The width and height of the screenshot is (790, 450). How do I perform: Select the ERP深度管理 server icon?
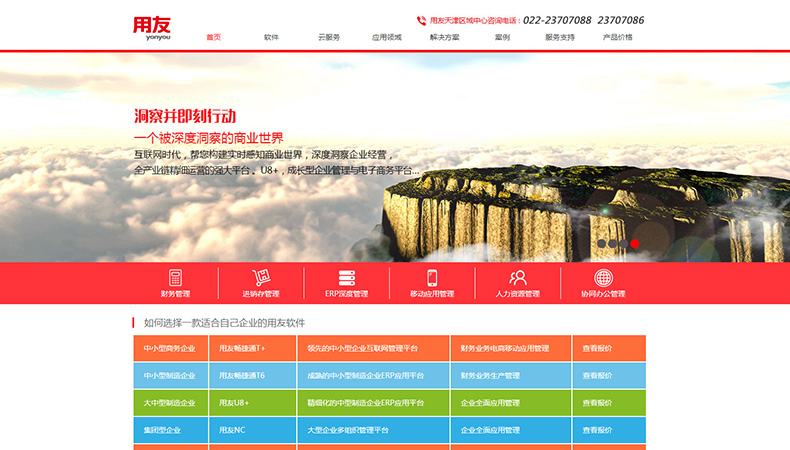(347, 278)
